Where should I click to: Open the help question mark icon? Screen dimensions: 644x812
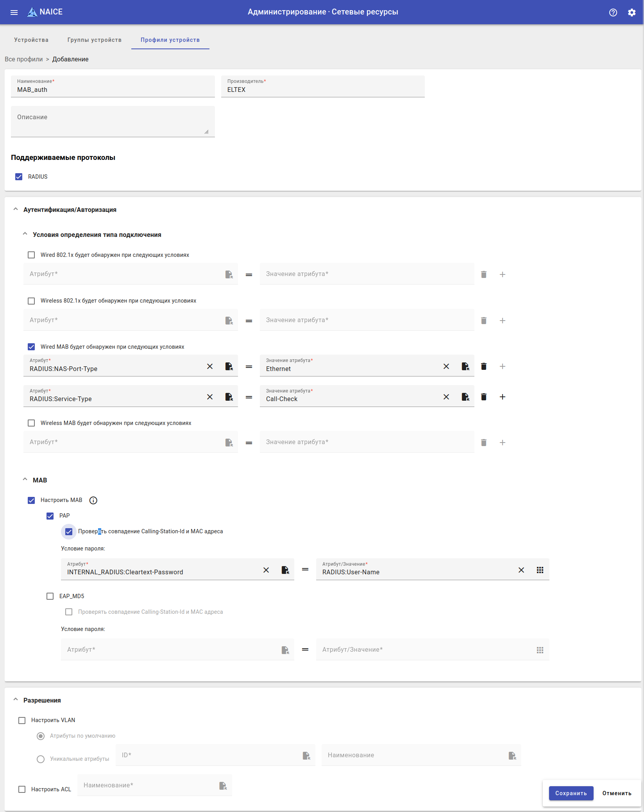coord(613,13)
